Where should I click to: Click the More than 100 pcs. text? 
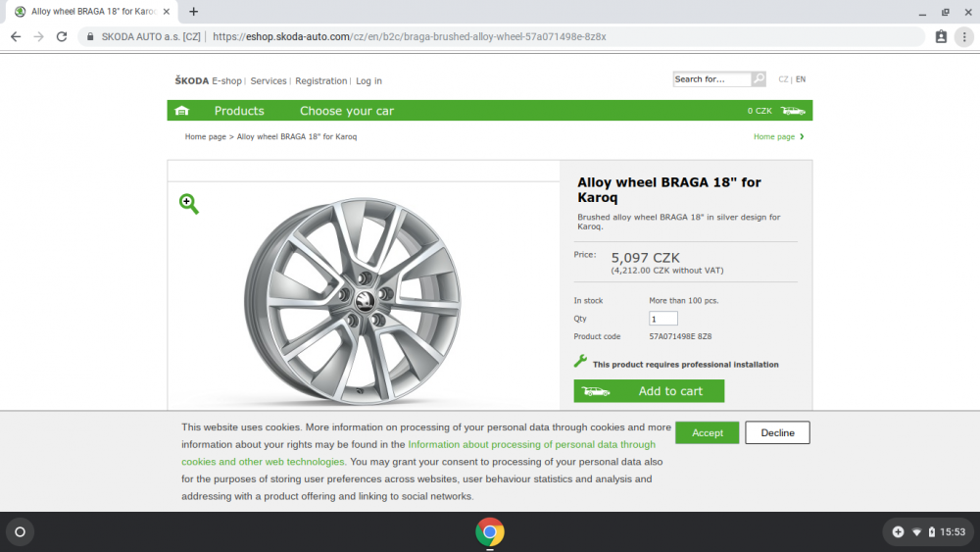(x=683, y=301)
